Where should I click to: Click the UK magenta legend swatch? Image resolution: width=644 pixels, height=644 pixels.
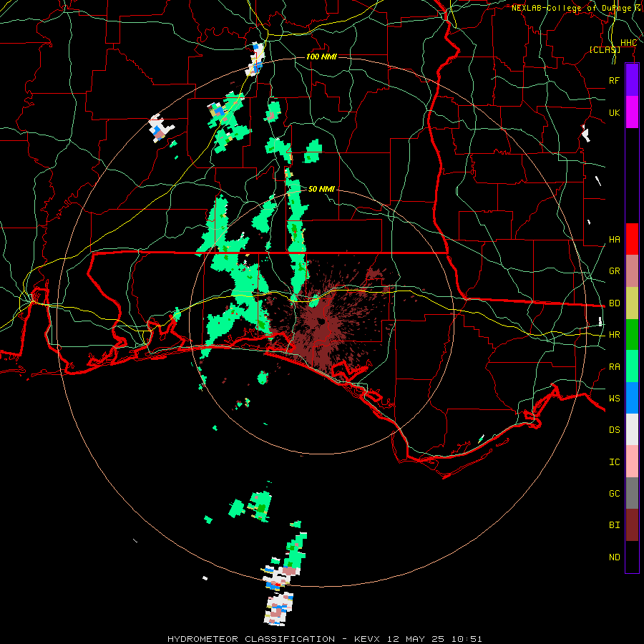(632, 112)
